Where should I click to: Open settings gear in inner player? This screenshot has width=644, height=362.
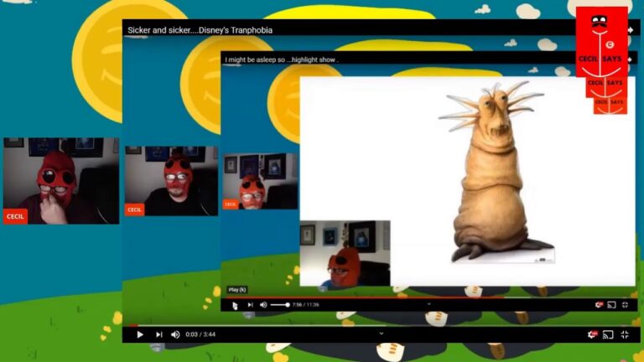tap(599, 304)
